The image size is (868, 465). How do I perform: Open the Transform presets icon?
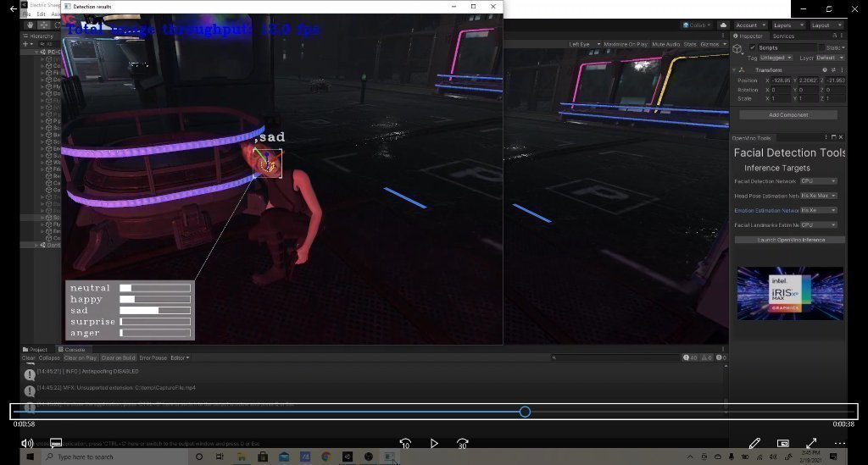pyautogui.click(x=833, y=69)
